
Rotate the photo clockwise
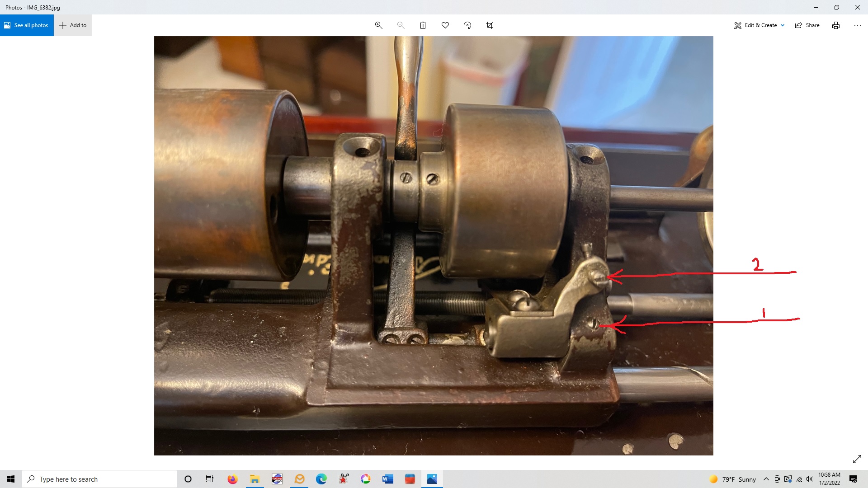(467, 25)
